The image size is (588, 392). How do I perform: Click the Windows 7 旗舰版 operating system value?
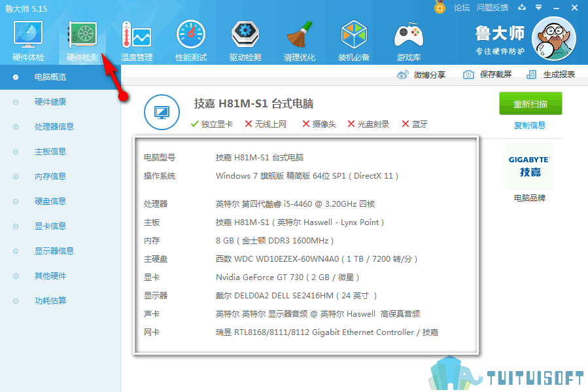point(307,175)
